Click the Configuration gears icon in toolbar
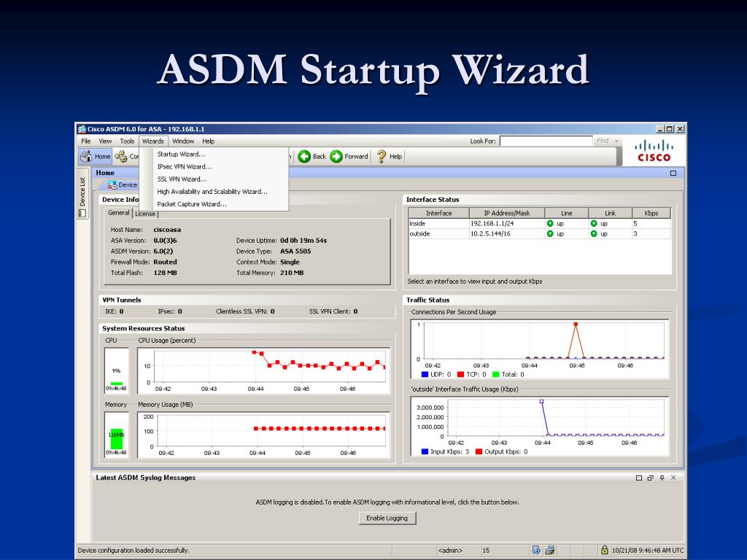The height and width of the screenshot is (560, 747). click(121, 156)
